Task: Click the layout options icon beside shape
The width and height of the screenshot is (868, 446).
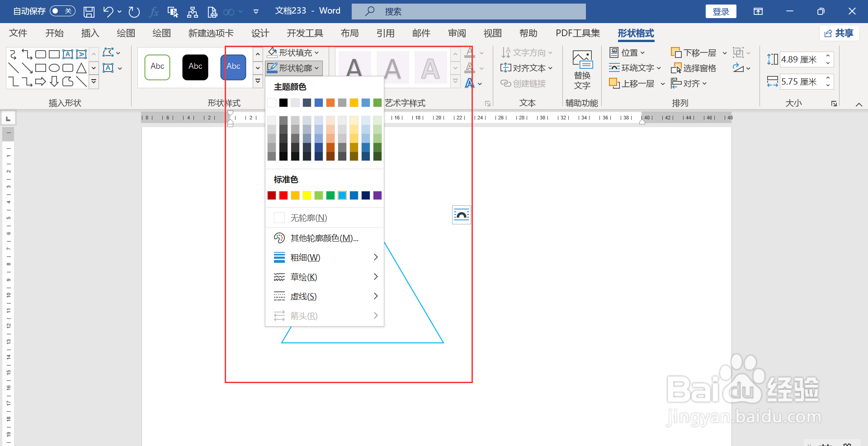Action: [x=462, y=215]
